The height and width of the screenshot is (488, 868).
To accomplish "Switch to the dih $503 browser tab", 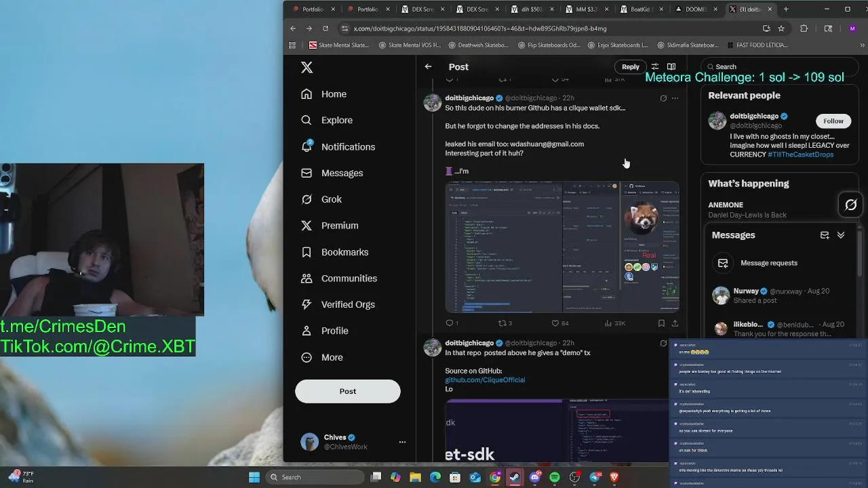I will [x=527, y=9].
